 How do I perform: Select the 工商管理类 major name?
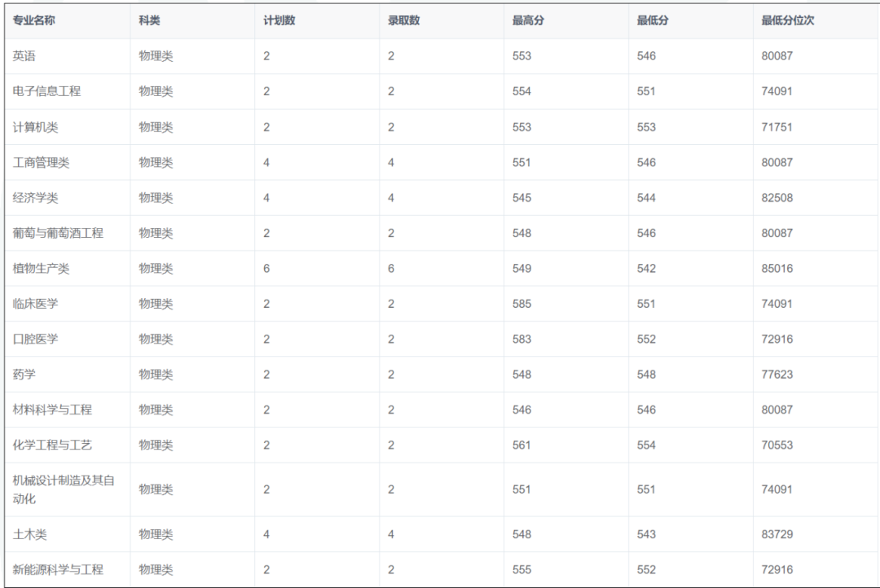(x=41, y=162)
